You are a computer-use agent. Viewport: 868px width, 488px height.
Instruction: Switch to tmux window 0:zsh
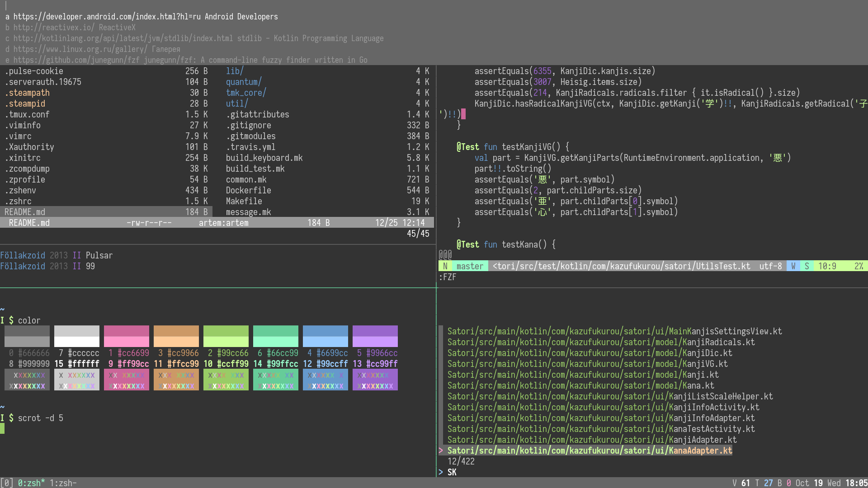[31, 483]
